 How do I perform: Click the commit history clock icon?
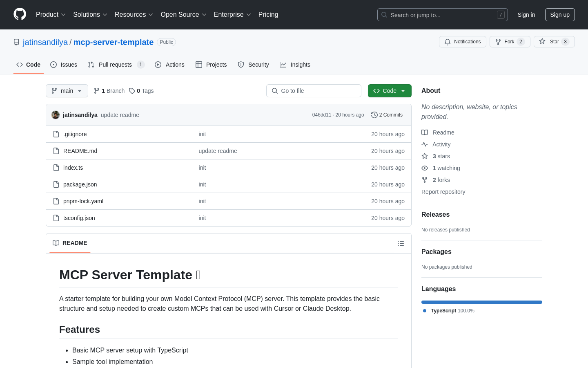374,115
